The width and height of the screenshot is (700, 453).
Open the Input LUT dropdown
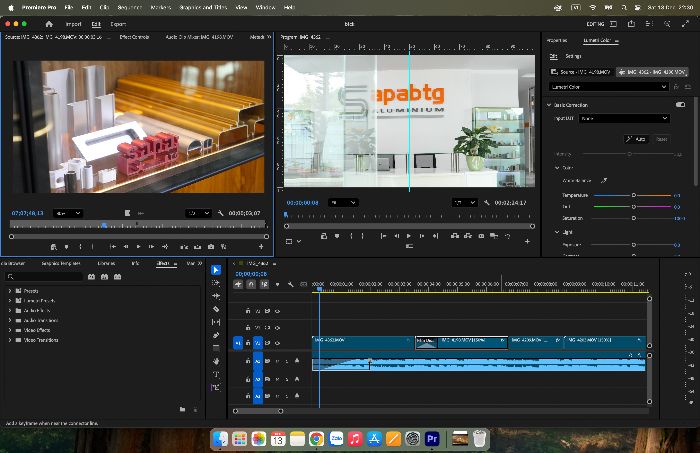[x=624, y=118]
